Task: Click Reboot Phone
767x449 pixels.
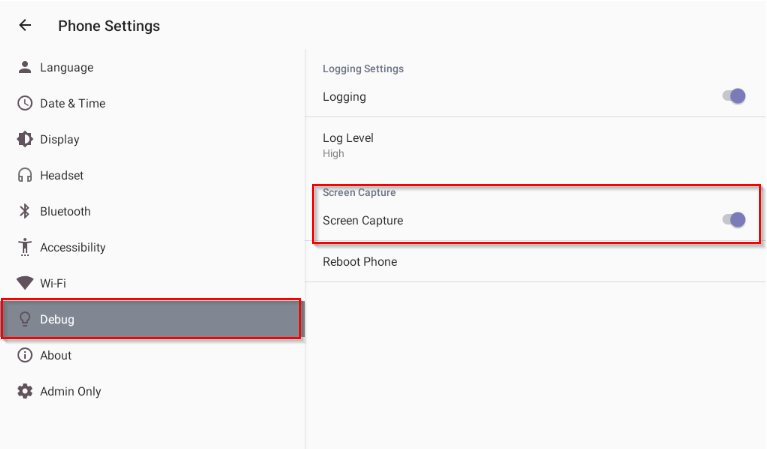Action: [536, 262]
